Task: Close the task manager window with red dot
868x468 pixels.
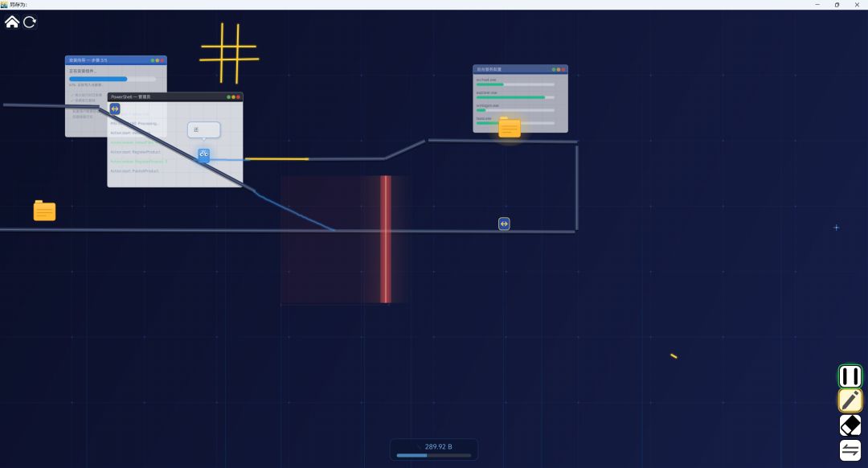Action: [x=563, y=70]
